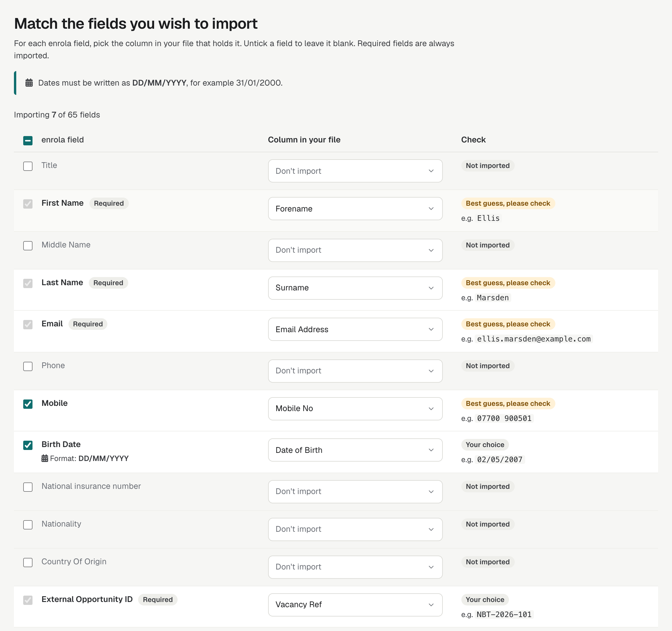Click the 'Not imported' badge in the Title row
This screenshot has width=672, height=631.
click(487, 166)
